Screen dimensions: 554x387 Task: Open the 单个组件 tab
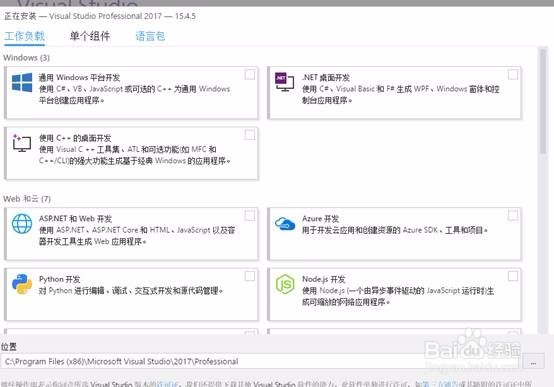(90, 36)
